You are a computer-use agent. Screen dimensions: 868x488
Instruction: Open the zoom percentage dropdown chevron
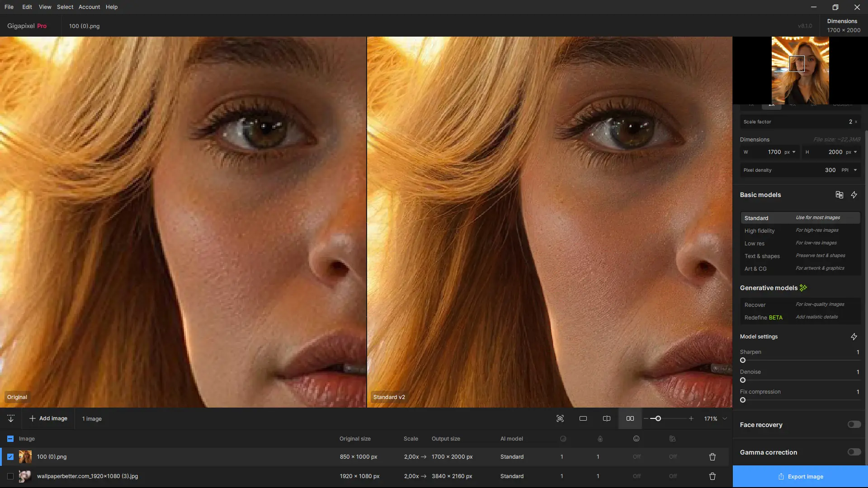[x=725, y=418]
